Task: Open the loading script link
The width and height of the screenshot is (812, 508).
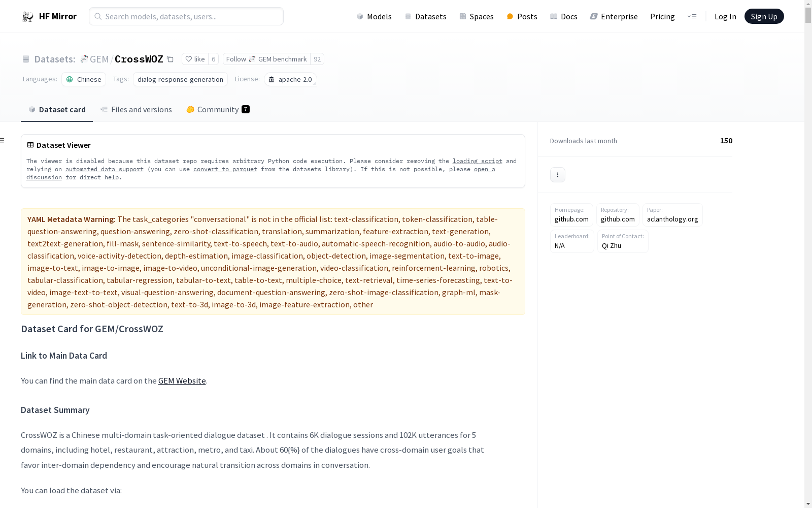Action: 478,161
